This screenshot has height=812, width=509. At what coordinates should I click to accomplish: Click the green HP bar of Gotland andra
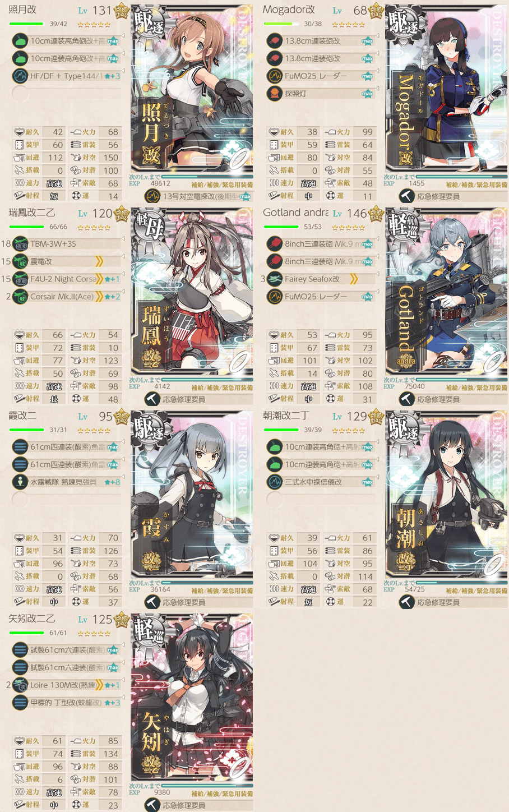pyautogui.click(x=281, y=227)
